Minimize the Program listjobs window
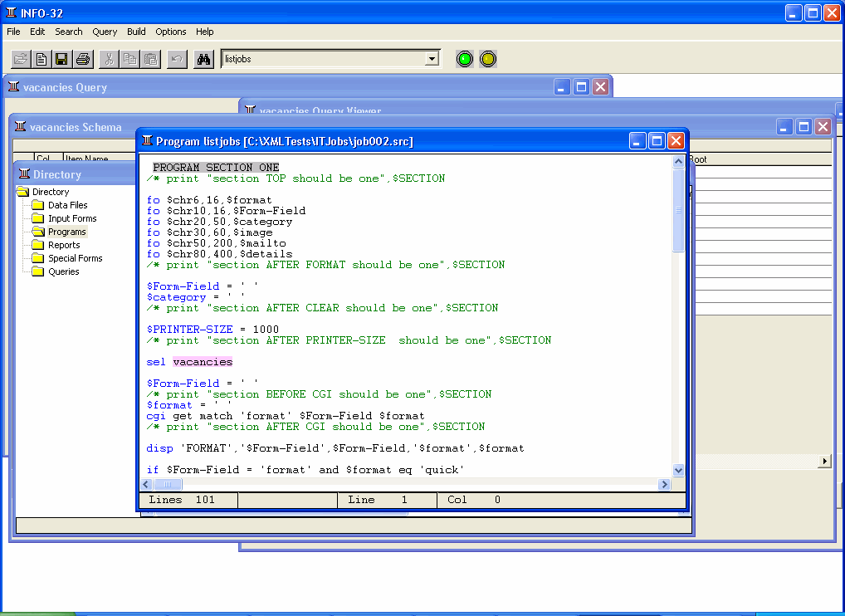 point(637,141)
